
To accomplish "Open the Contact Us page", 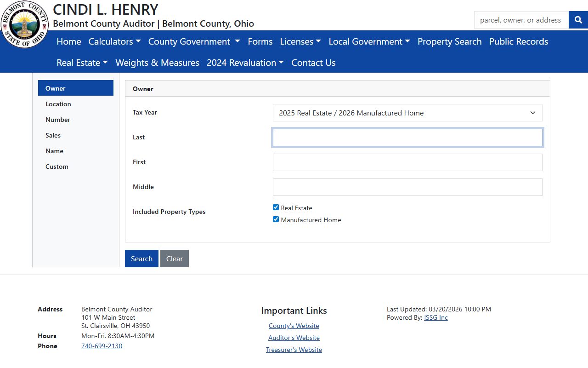I will 313,63.
